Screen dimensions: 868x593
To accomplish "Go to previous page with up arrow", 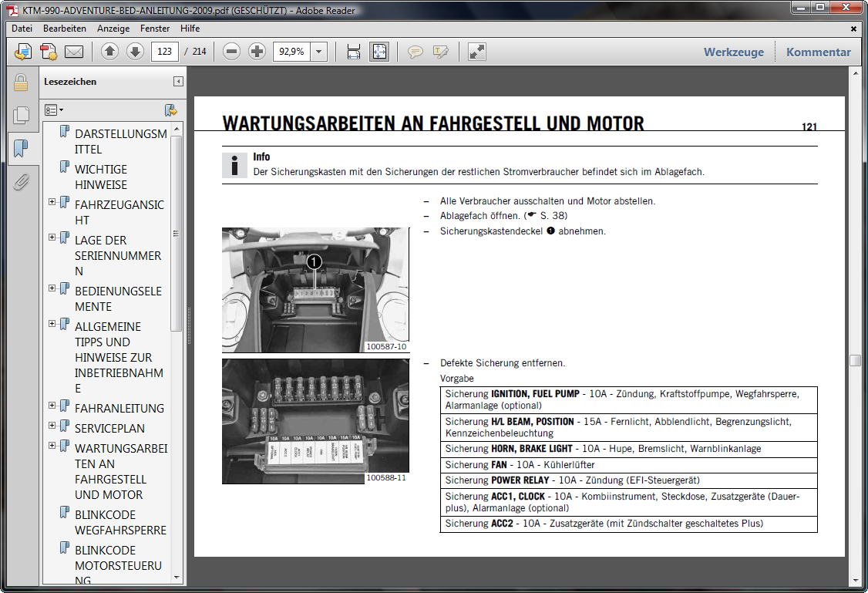I will (109, 52).
